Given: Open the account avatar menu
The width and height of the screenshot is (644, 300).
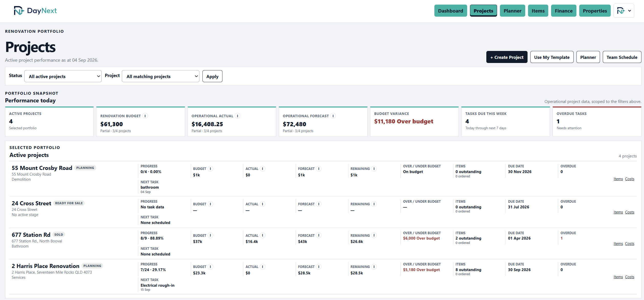Looking at the screenshot, I should (624, 11).
